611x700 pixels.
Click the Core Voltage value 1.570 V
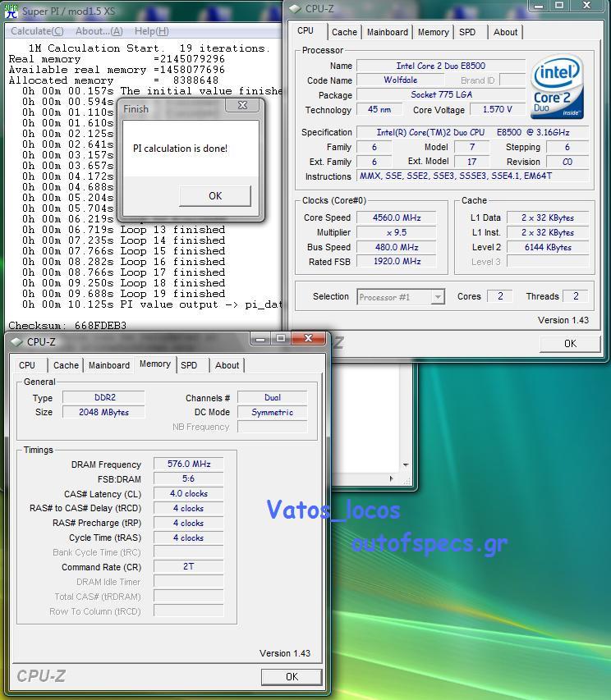(498, 109)
